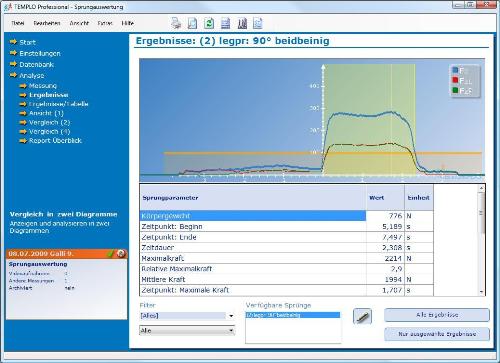
Task: Open the Bearbeiten menu
Action: pyautogui.click(x=47, y=23)
